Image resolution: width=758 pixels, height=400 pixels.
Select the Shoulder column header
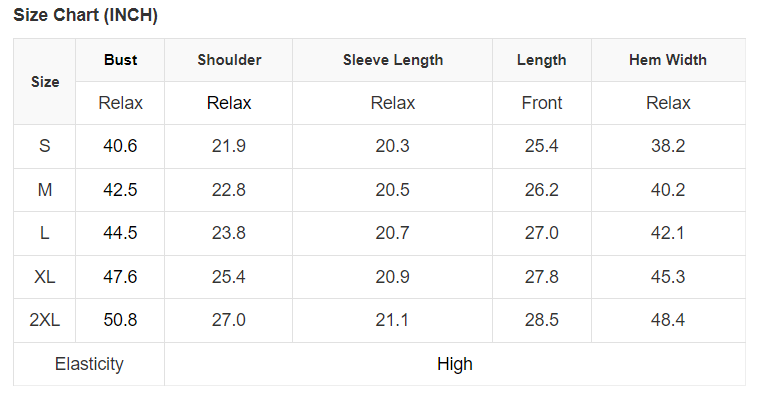point(229,60)
